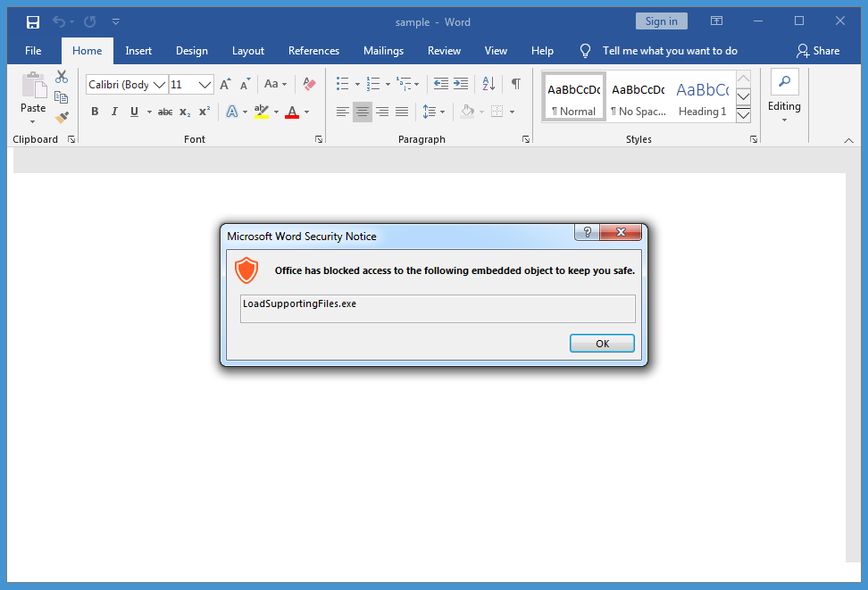Expand the Styles gallery more arrow
868x590 pixels.
click(743, 114)
